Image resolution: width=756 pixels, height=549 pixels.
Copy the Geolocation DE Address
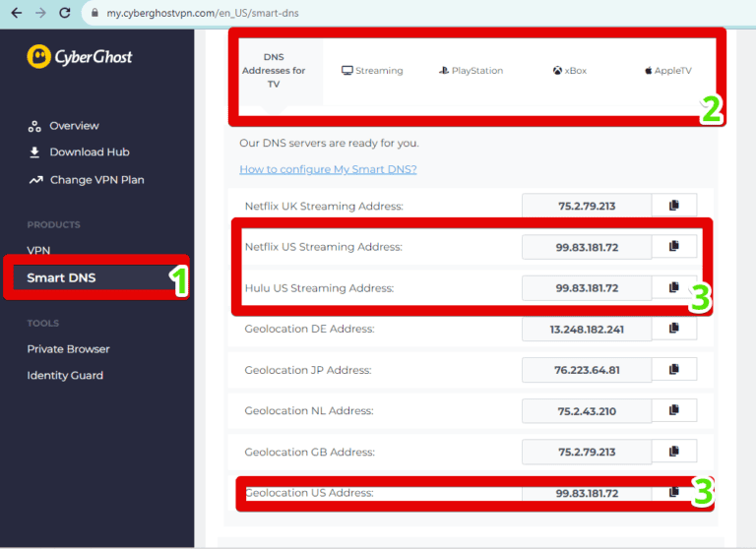click(674, 329)
